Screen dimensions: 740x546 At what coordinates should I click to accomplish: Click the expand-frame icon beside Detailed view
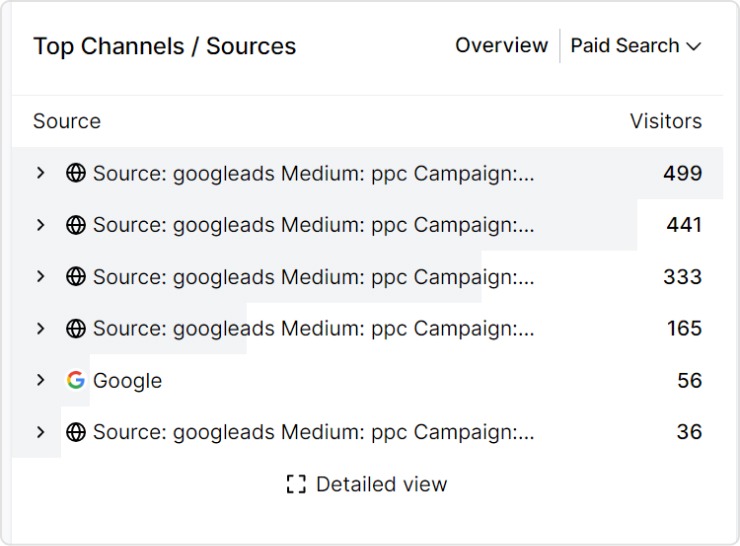tap(295, 485)
